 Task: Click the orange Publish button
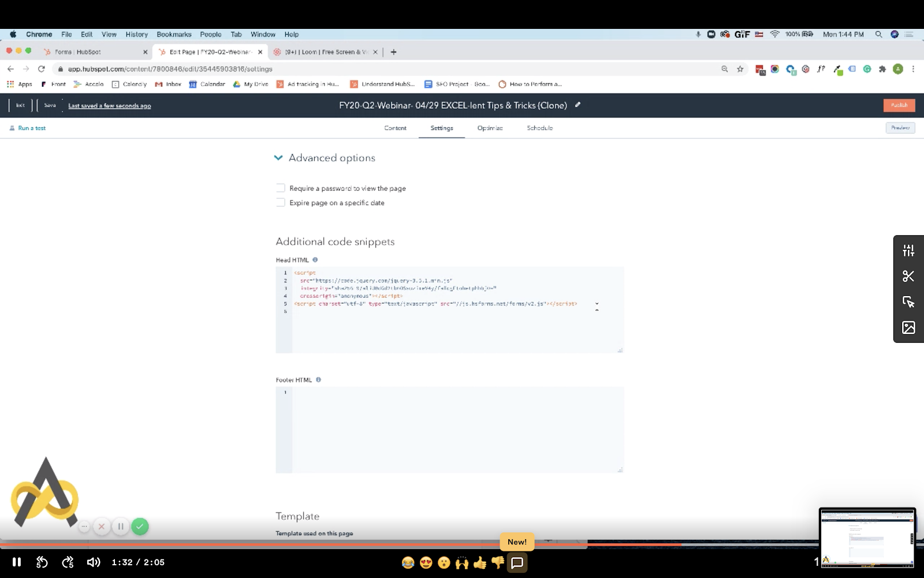[899, 105]
